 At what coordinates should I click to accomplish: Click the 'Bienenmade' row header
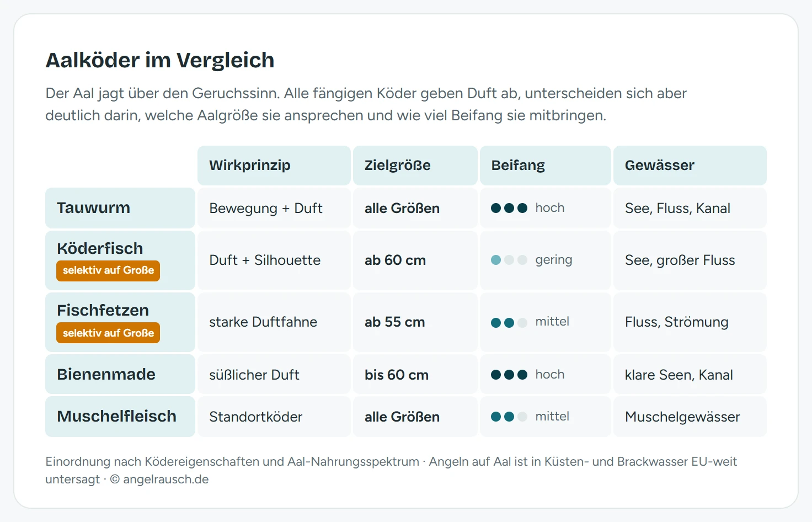(120, 374)
